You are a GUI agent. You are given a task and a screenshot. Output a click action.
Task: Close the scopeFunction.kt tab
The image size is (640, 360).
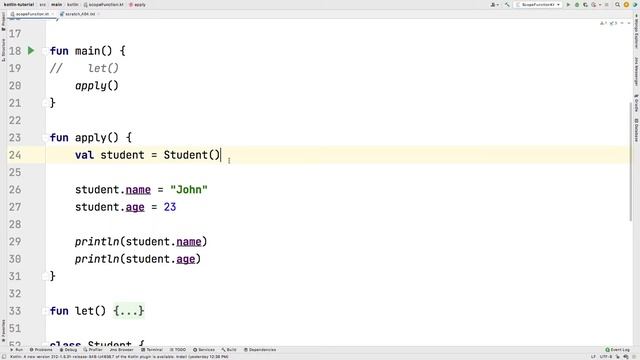click(53, 14)
